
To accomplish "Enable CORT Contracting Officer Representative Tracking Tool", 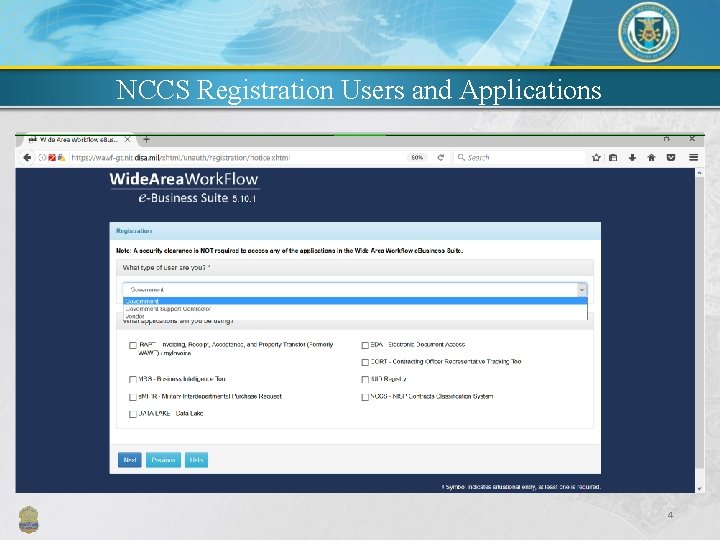I will click(365, 362).
